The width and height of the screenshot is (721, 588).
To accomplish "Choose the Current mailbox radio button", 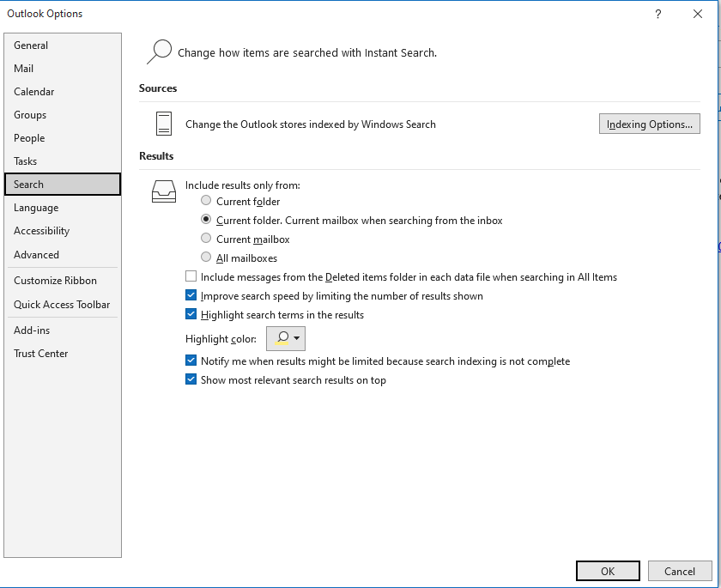I will tap(206, 239).
